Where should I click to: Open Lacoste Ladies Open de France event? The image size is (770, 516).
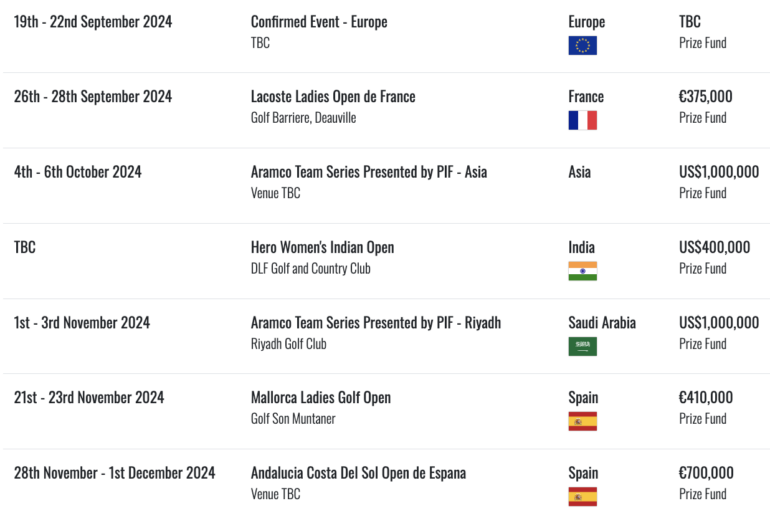(333, 97)
